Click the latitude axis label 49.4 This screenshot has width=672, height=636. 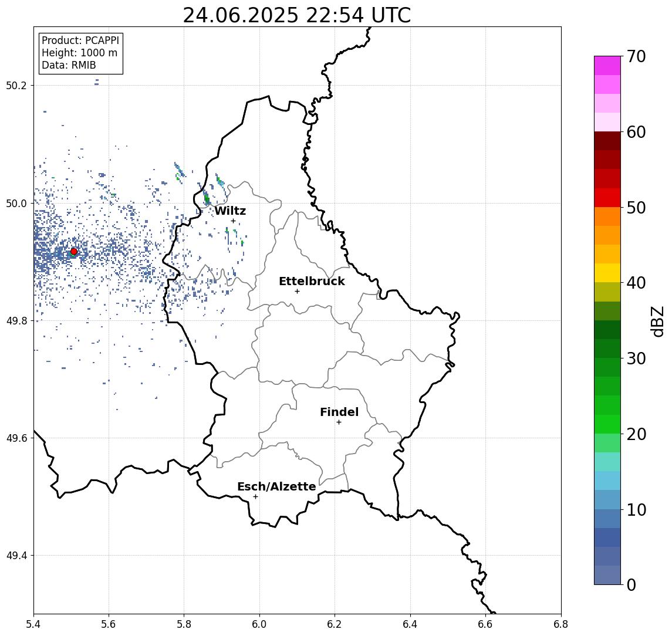click(16, 556)
